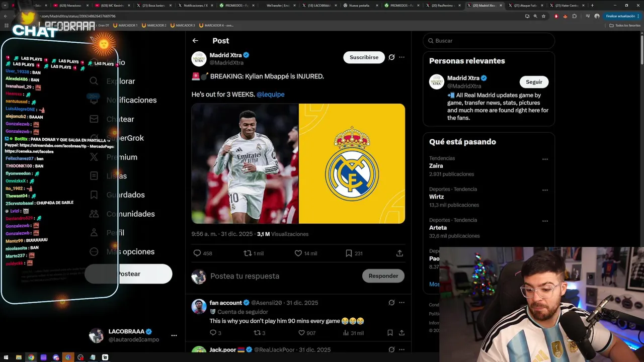Click the Arteta trending topic
The width and height of the screenshot is (644, 362).
[438, 228]
